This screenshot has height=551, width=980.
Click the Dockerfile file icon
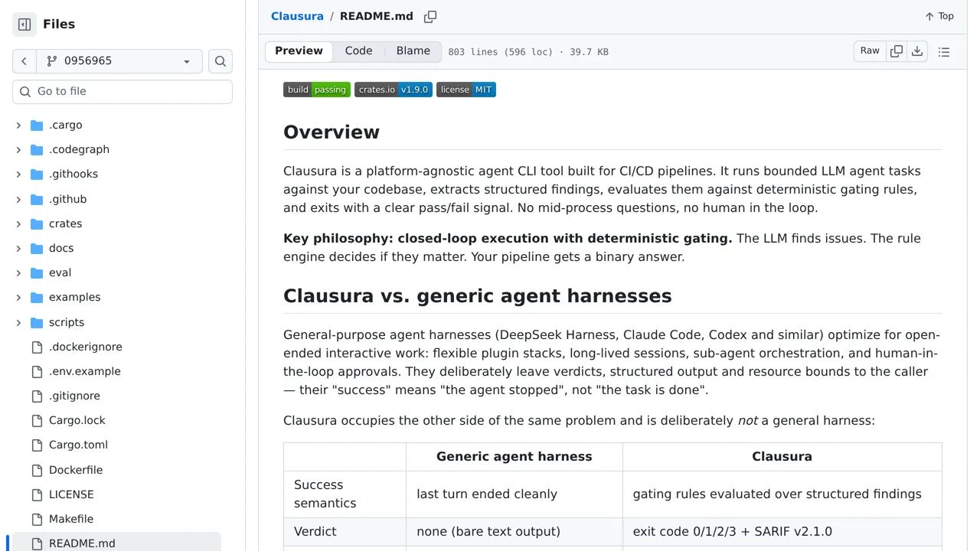coord(37,470)
